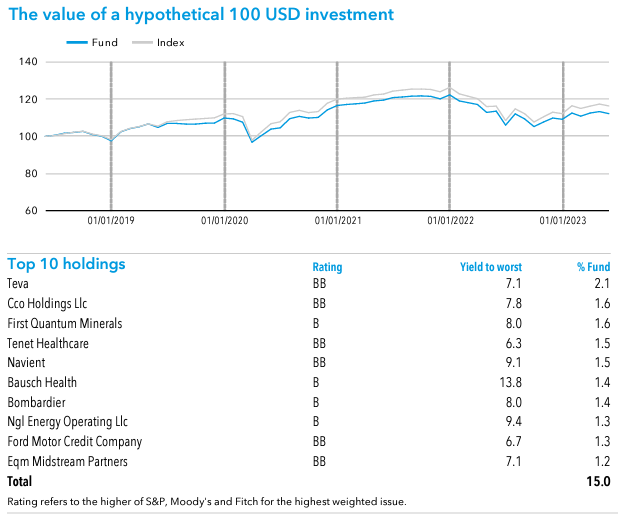Click the 60 y-axis label
Screen dimensions: 618x515
31,210
